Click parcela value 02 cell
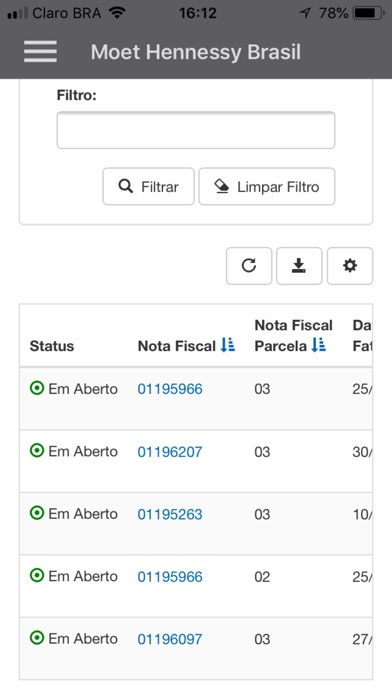This screenshot has width=392, height=696. tap(262, 577)
